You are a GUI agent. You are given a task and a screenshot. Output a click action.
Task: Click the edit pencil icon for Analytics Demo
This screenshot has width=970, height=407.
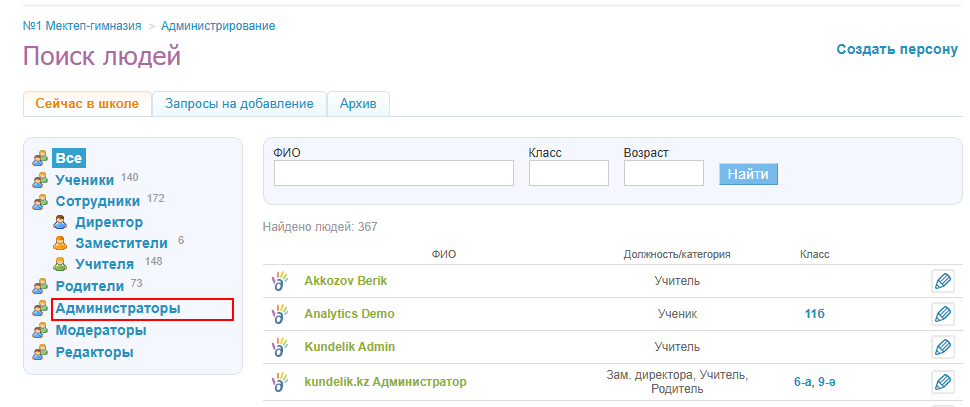[x=942, y=314]
